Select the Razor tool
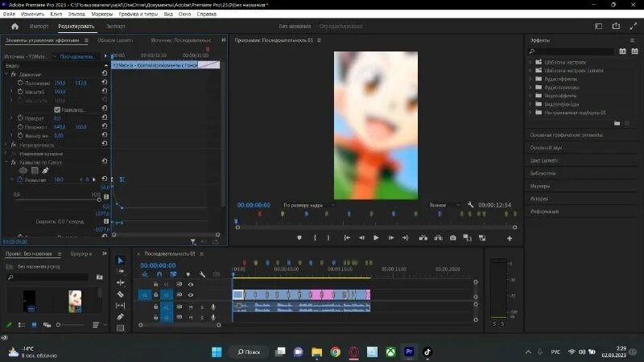644x362 pixels. [120, 294]
